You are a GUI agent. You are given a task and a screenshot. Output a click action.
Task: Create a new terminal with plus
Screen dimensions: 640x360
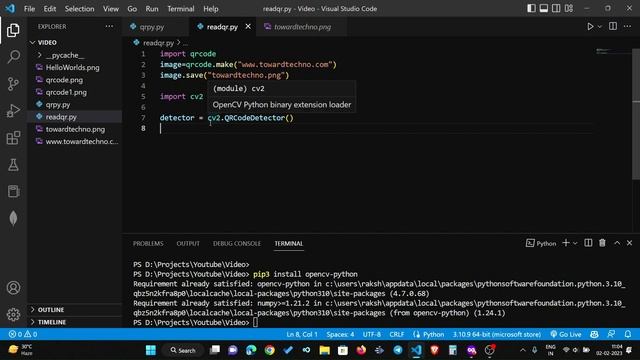(566, 243)
